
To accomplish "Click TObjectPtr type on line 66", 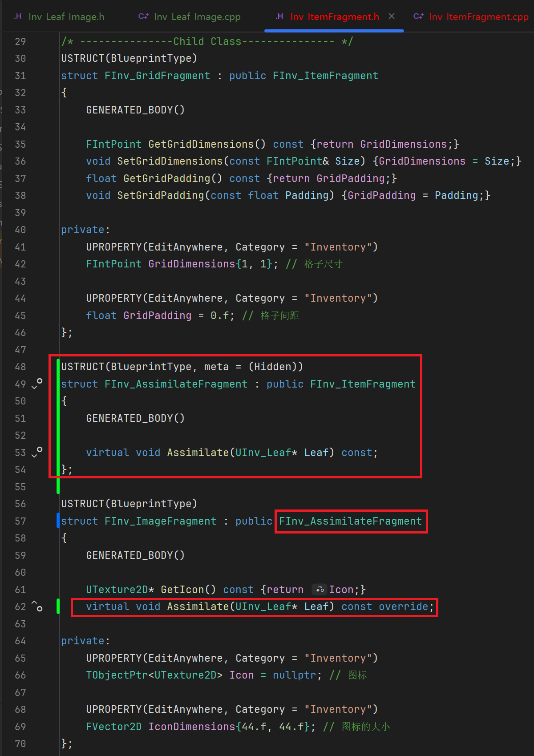I will [x=117, y=675].
